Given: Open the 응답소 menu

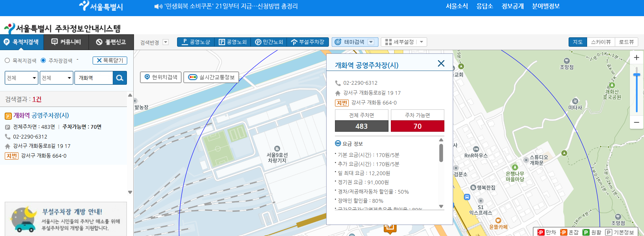Looking at the screenshot, I should pos(485,6).
